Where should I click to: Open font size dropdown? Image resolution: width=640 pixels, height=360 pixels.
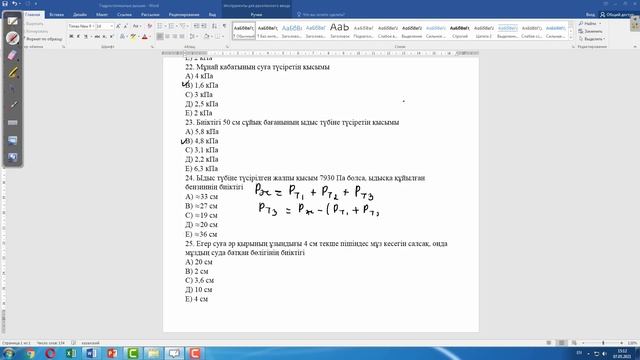[x=111, y=26]
